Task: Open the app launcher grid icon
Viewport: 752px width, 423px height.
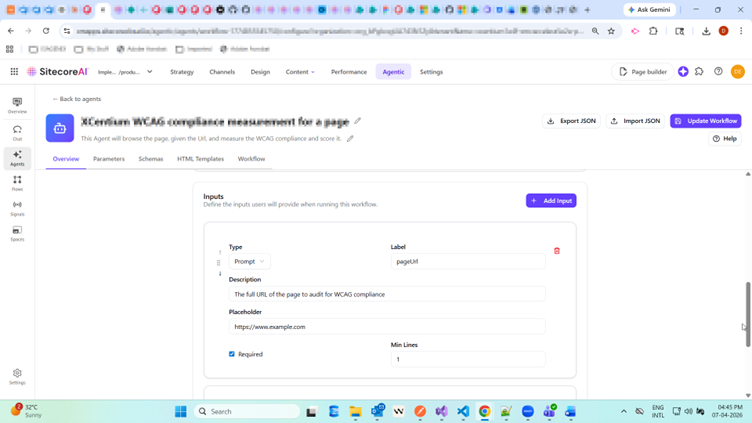Action: click(14, 72)
